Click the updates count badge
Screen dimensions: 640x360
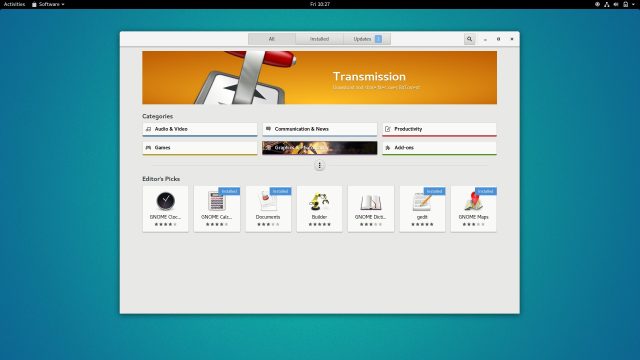point(378,39)
